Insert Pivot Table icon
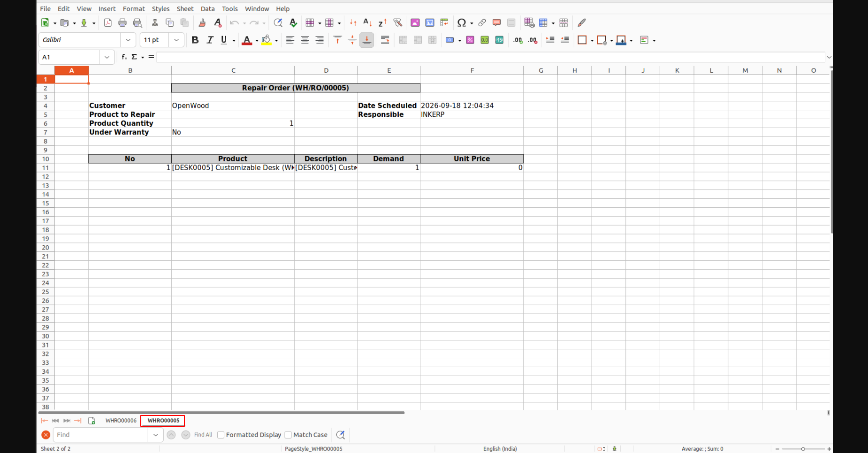The image size is (868, 453). pyautogui.click(x=444, y=23)
